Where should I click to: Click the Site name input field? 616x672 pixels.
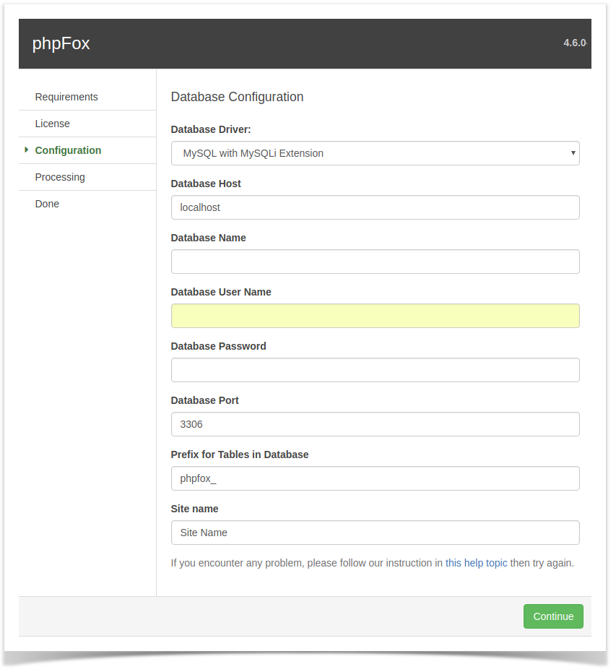click(x=376, y=533)
